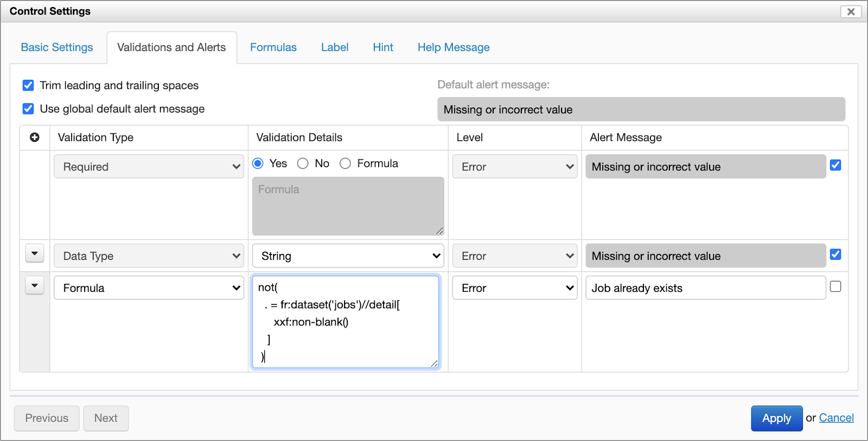868x441 pixels.
Task: Open the Error level dropdown on Formula row
Action: point(515,288)
